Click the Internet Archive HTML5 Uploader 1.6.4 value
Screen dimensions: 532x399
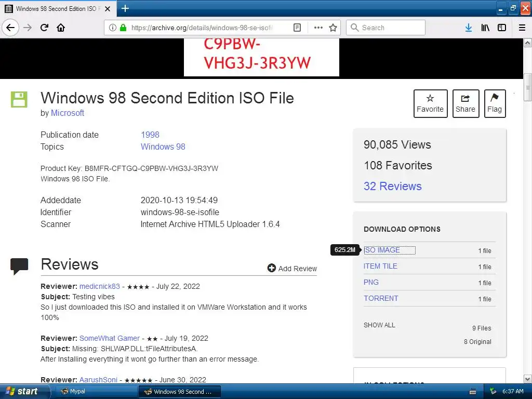coord(210,224)
